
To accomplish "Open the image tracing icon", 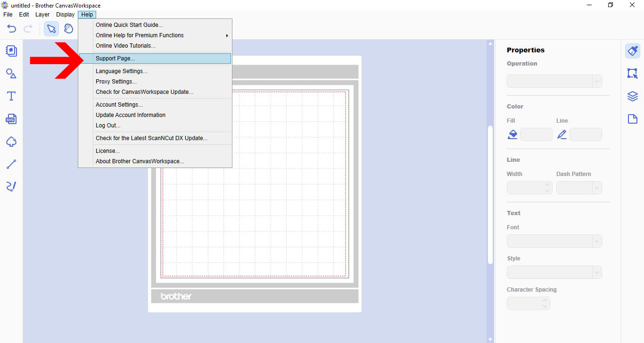I will (x=11, y=142).
